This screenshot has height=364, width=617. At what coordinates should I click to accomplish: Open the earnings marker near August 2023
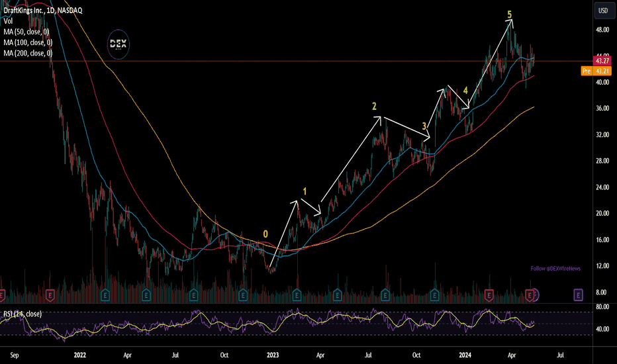(385, 295)
